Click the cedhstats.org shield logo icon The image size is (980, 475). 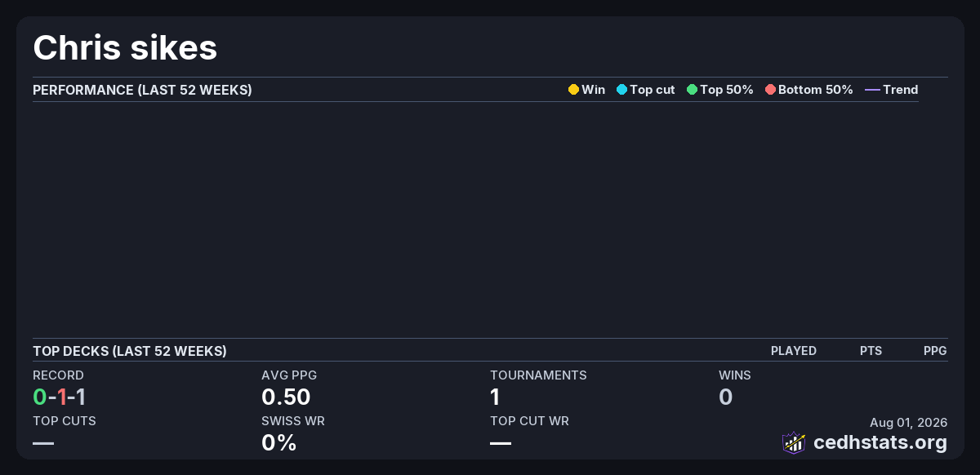pyautogui.click(x=794, y=442)
